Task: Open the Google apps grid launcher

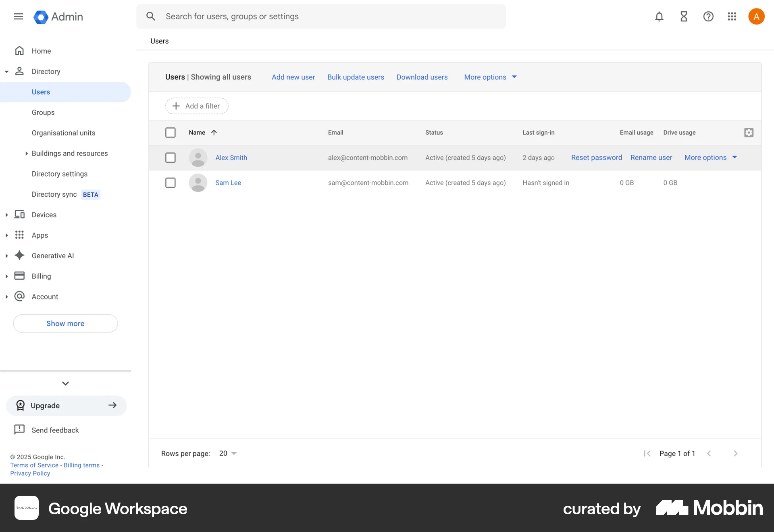Action: click(x=732, y=17)
